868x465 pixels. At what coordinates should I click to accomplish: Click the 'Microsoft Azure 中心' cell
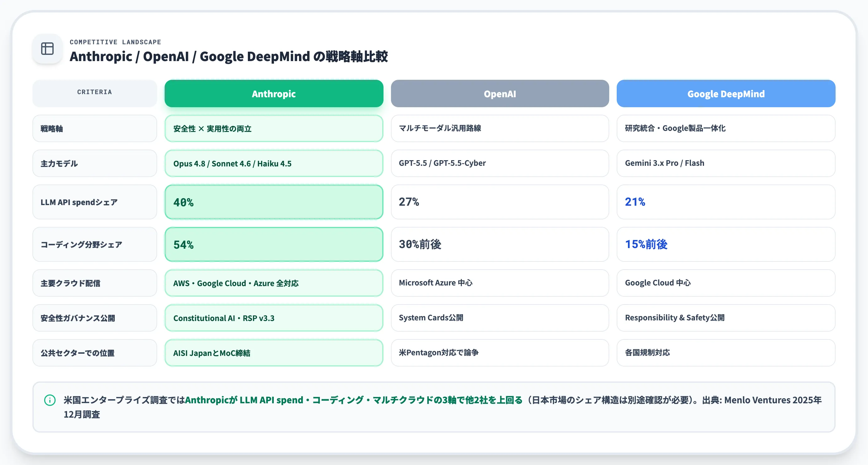pyautogui.click(x=500, y=283)
